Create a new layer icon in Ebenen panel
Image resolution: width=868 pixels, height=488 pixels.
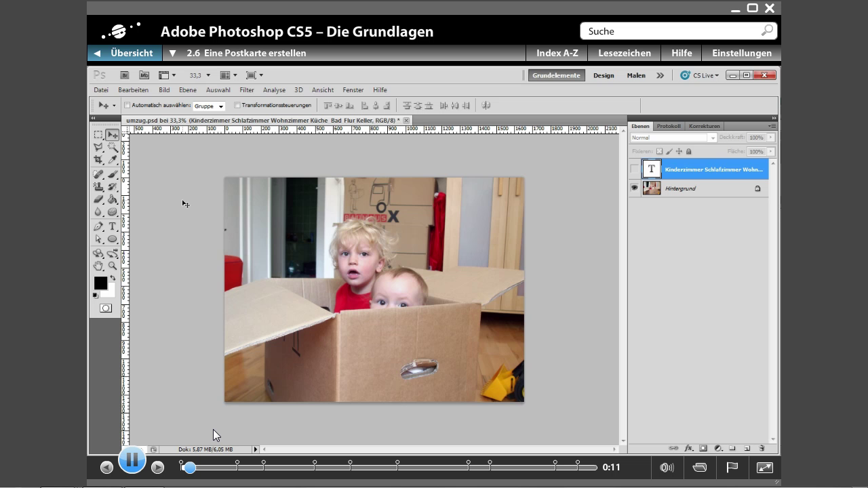(747, 448)
